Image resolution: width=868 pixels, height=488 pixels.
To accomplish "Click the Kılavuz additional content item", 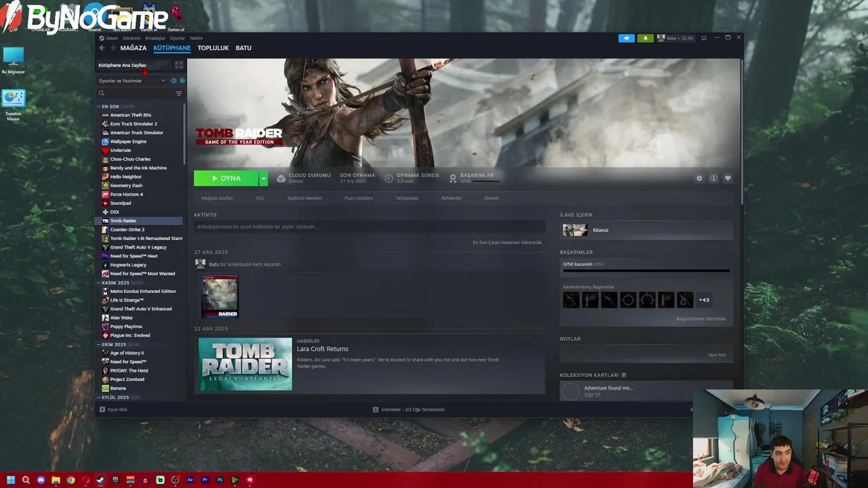I will pos(646,230).
